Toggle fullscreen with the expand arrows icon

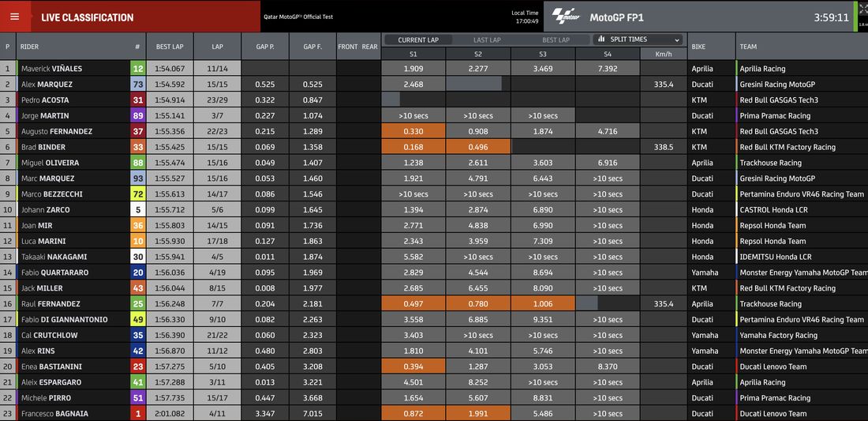[862, 9]
